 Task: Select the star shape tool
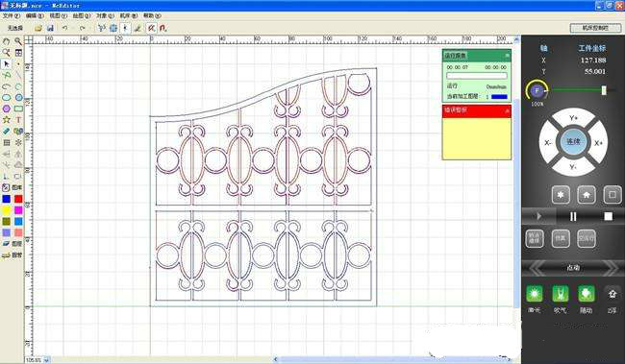pos(7,120)
